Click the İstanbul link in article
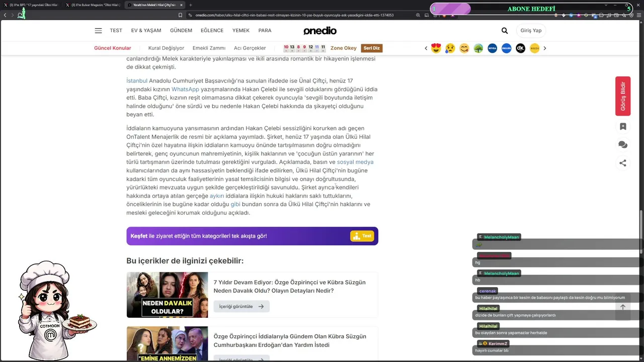This screenshot has width=644, height=362. pyautogui.click(x=137, y=81)
